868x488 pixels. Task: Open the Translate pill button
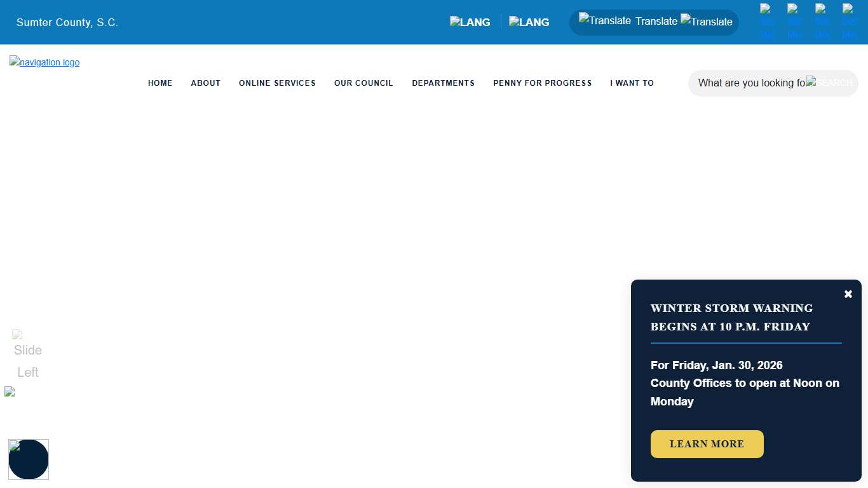point(654,22)
